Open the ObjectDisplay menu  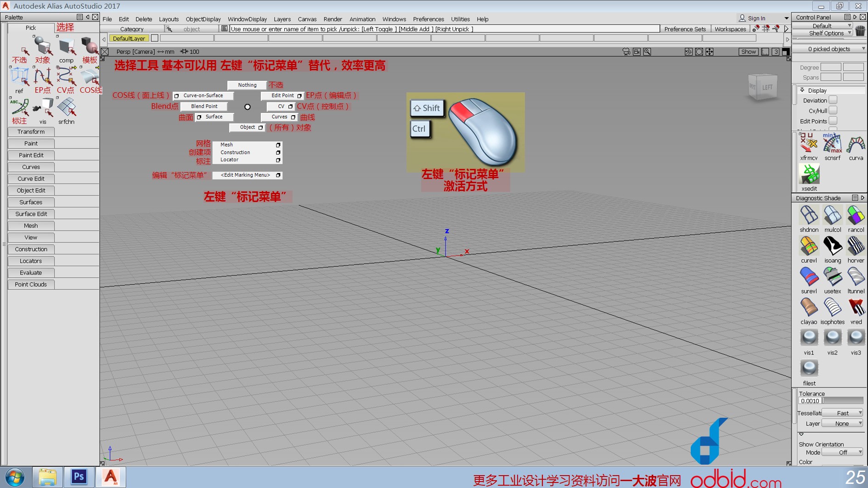click(203, 19)
